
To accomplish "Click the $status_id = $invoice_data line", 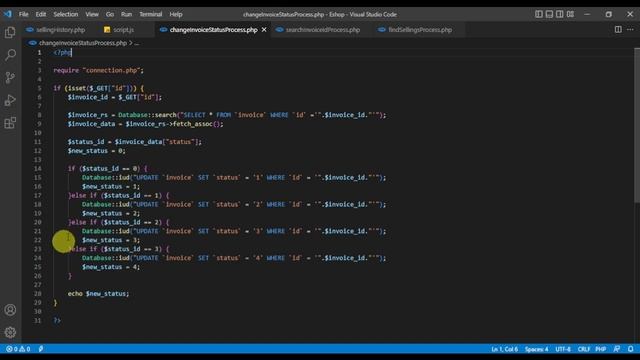I will pos(135,142).
